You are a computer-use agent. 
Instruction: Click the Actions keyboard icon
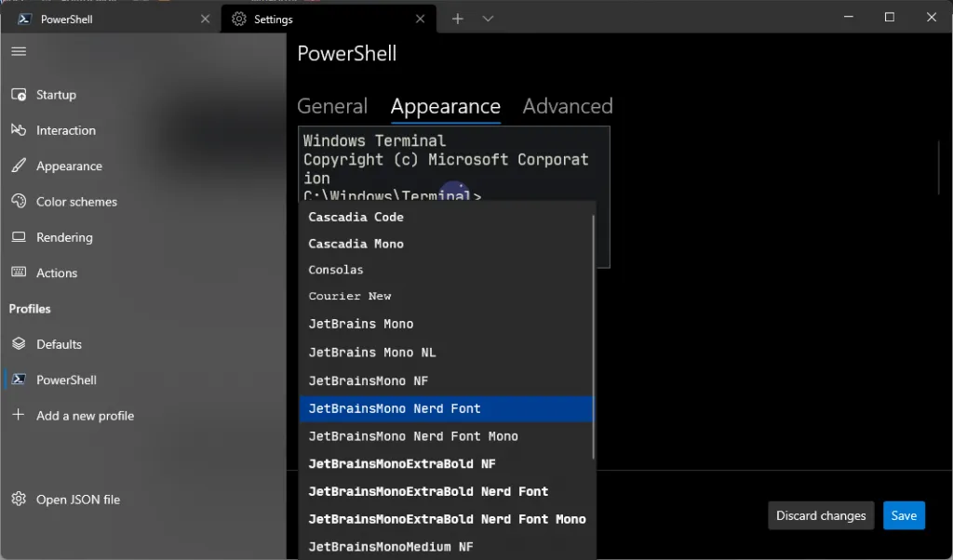click(x=19, y=273)
